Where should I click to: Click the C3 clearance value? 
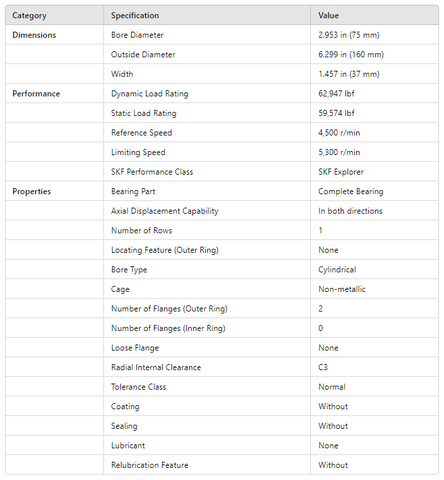(x=323, y=367)
